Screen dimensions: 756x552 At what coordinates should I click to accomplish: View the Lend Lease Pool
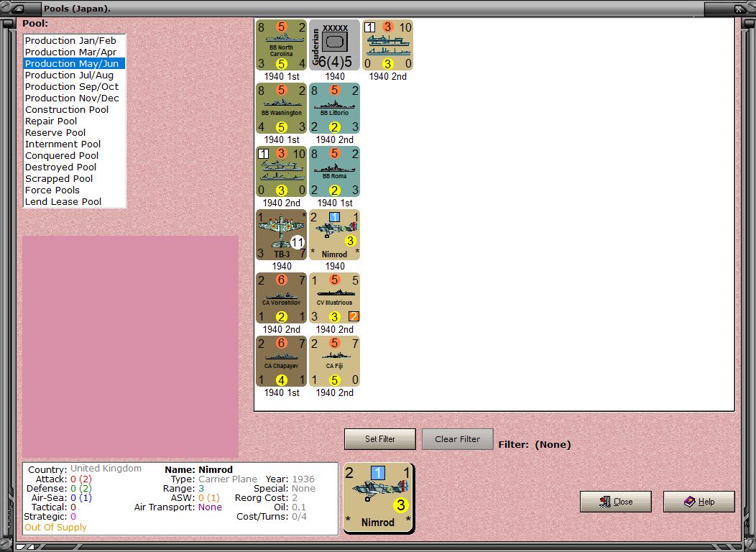(74, 202)
